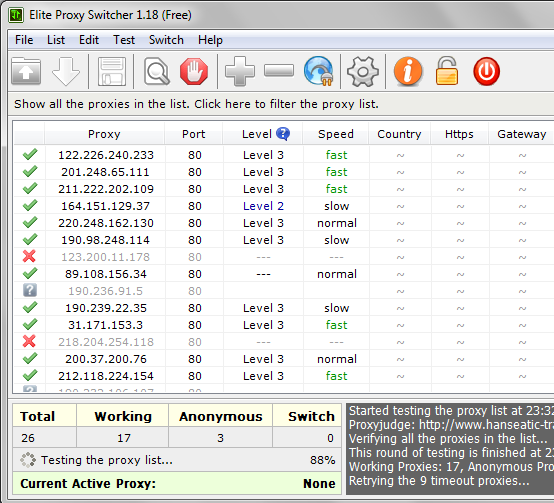Click the orange info icon
This screenshot has width=554, height=503.
(x=408, y=71)
